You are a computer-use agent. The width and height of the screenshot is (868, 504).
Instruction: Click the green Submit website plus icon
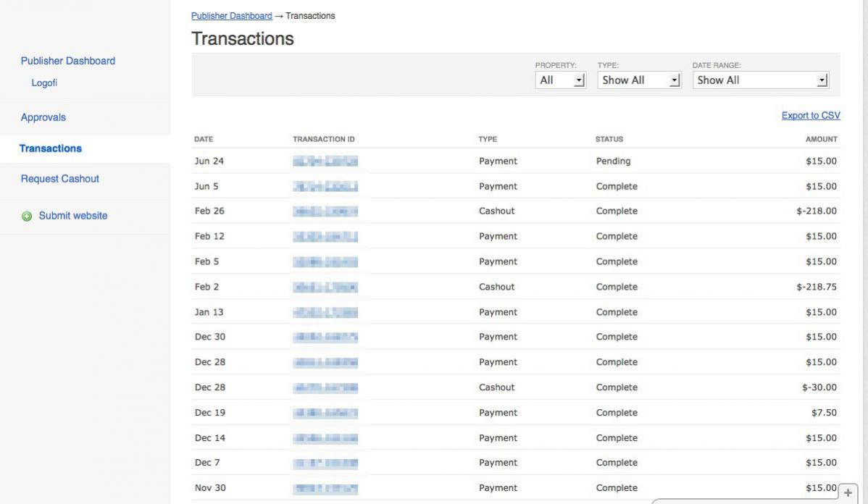[27, 216]
